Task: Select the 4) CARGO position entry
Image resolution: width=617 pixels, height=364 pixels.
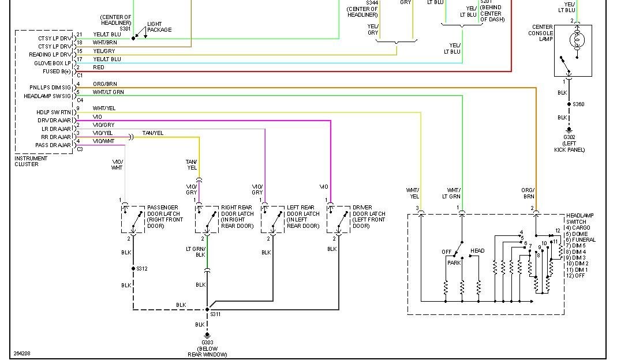Action: pyautogui.click(x=578, y=228)
